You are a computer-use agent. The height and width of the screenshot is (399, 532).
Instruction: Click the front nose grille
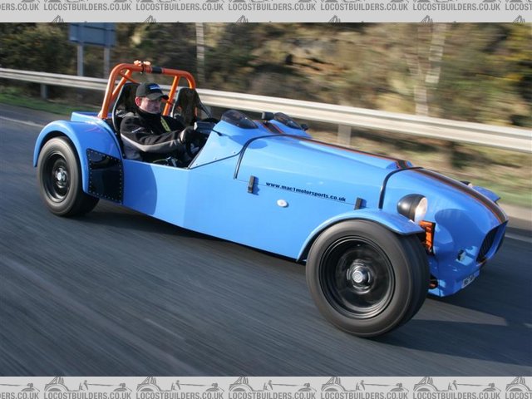tap(489, 243)
